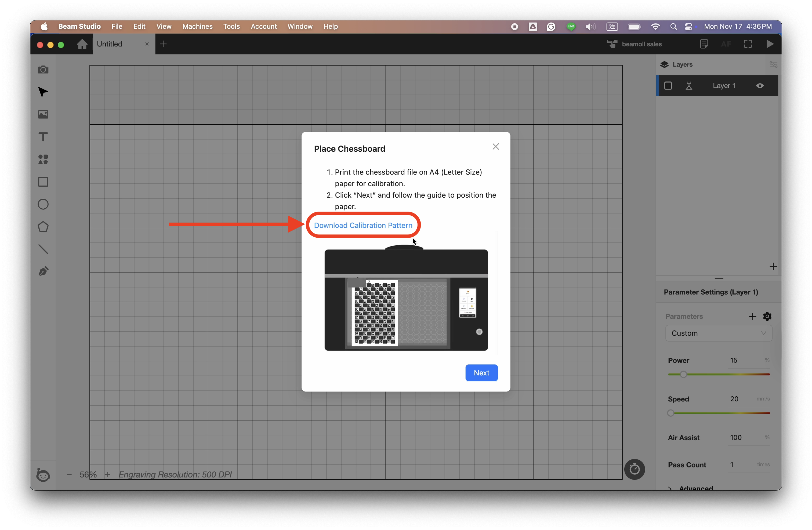Click Download Calibration Pattern link
812x530 pixels.
(363, 225)
